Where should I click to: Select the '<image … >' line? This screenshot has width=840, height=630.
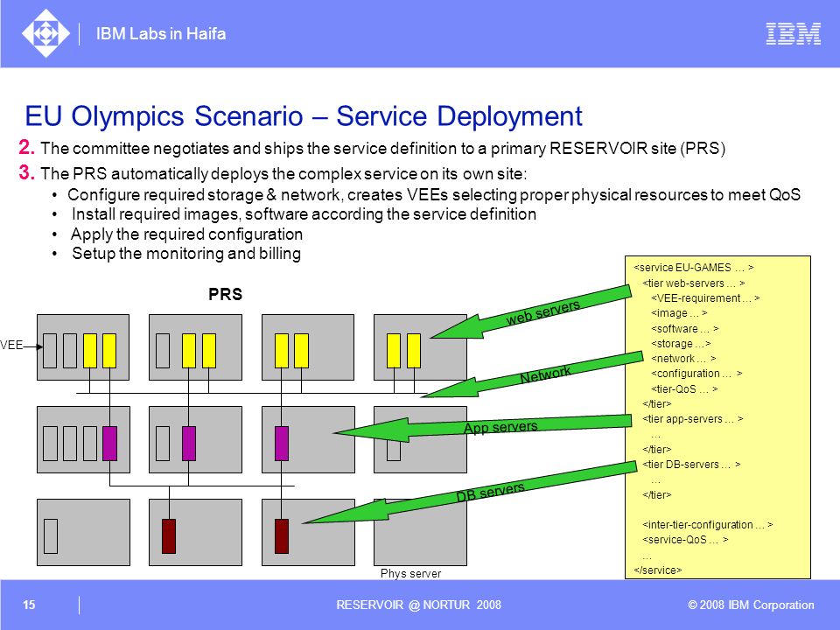click(x=679, y=313)
